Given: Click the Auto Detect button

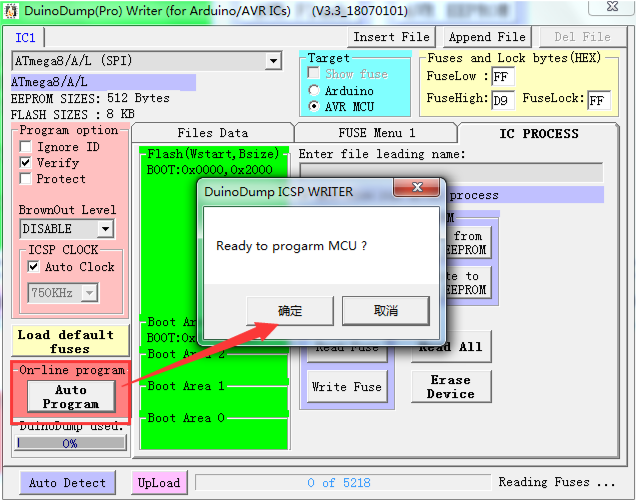Looking at the screenshot, I should pyautogui.click(x=67, y=483).
